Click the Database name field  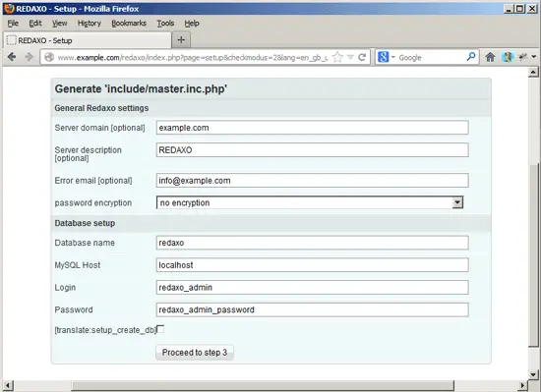(312, 243)
